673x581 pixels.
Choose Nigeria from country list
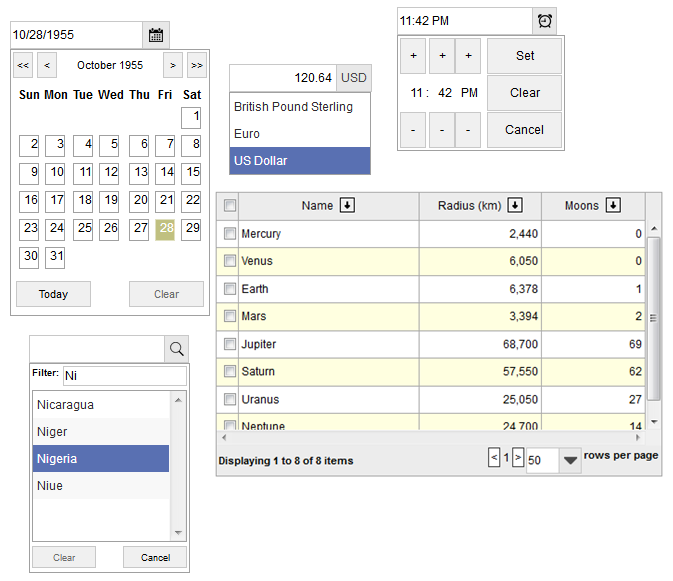click(x=101, y=459)
